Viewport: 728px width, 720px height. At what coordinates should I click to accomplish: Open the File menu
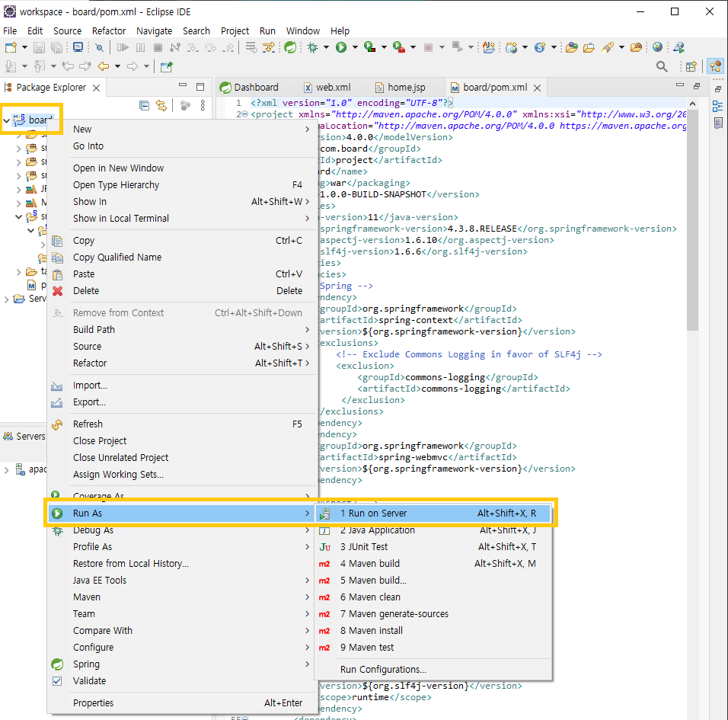[10, 30]
